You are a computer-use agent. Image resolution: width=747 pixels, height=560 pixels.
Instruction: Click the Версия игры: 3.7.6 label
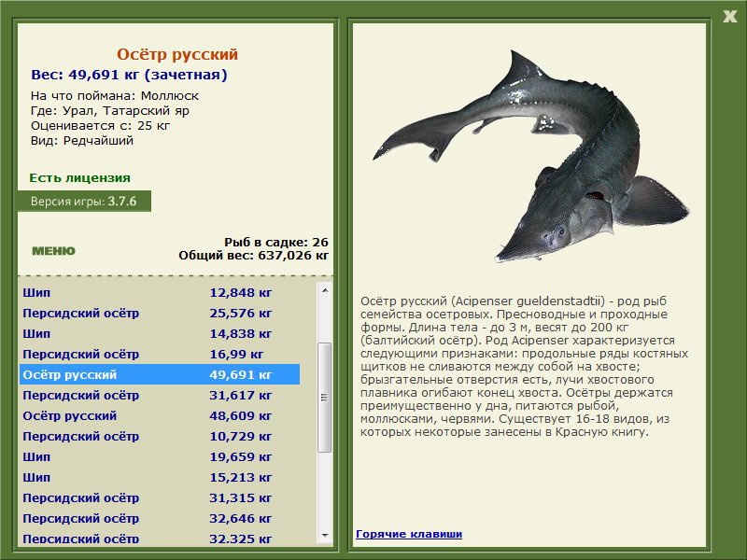(84, 201)
